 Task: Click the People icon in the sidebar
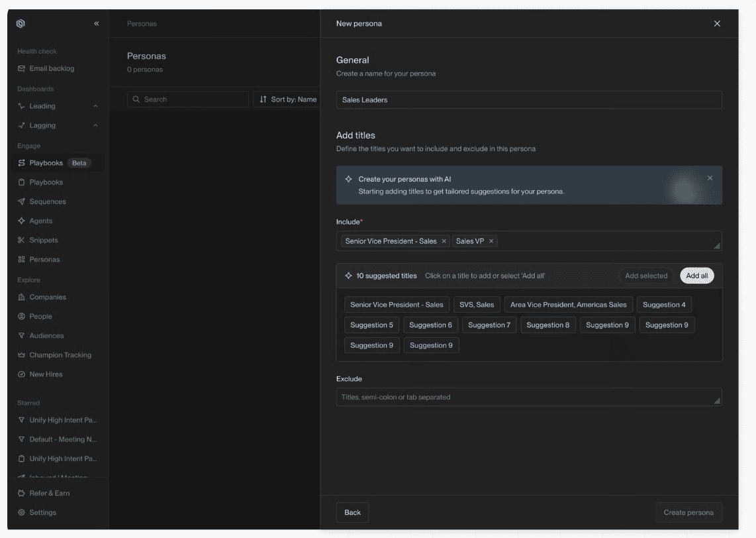click(x=21, y=317)
